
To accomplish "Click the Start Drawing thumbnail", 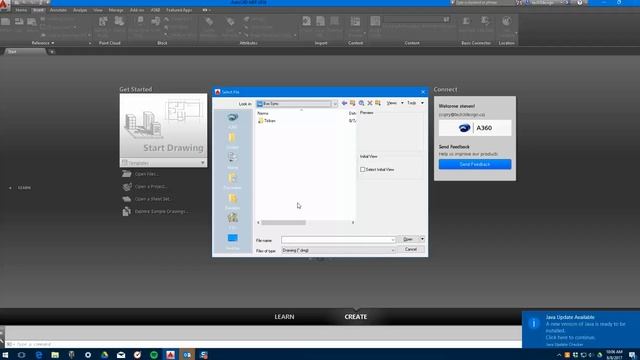I will pyautogui.click(x=163, y=126).
